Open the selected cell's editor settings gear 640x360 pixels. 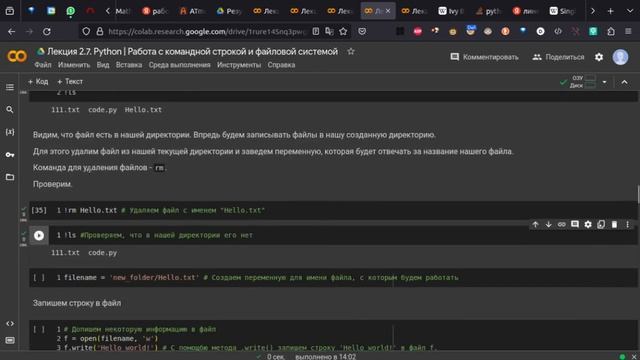pyautogui.click(x=588, y=224)
